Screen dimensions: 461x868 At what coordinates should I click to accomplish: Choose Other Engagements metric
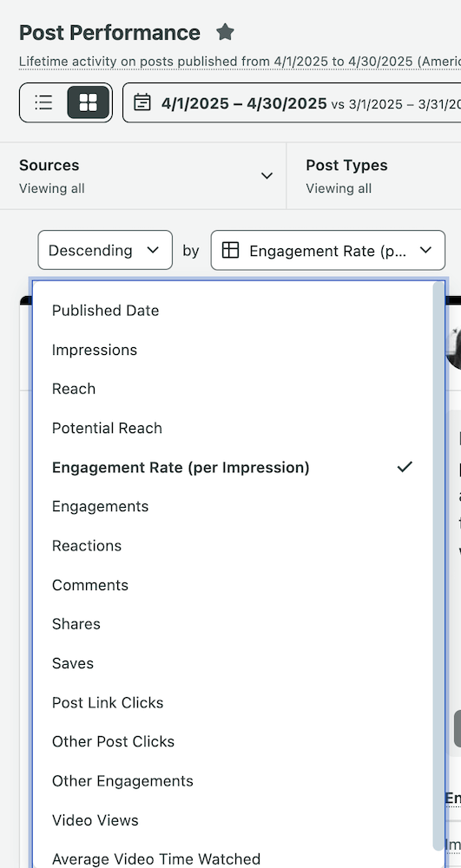click(233, 781)
